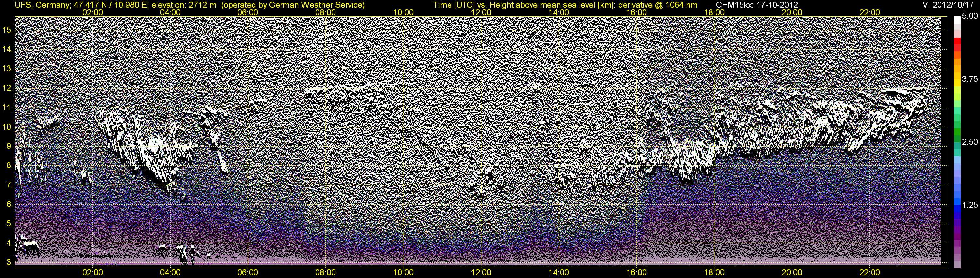
Task: Click the 18:00 label on top axis
Action: [714, 12]
